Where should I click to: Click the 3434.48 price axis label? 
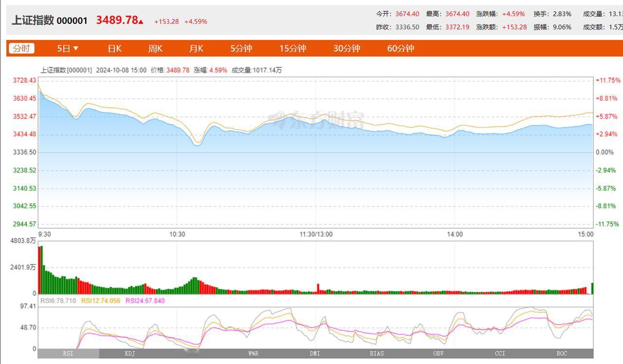tap(24, 134)
